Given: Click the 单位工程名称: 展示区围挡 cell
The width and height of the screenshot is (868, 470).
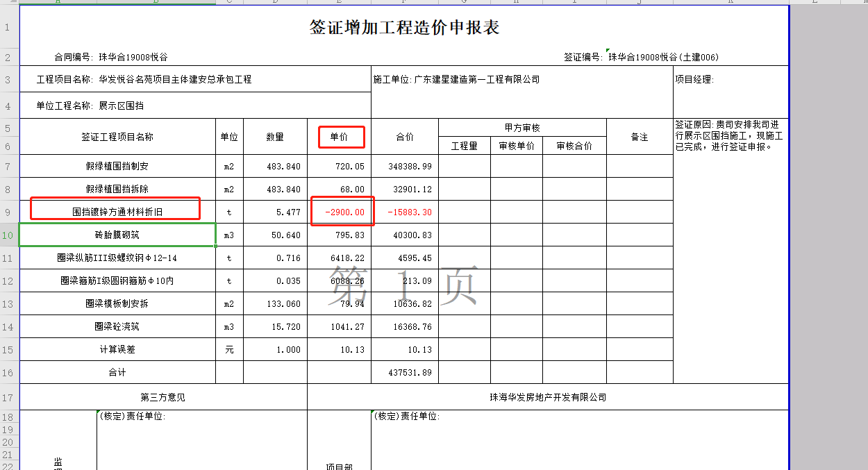Looking at the screenshot, I should (195, 106).
